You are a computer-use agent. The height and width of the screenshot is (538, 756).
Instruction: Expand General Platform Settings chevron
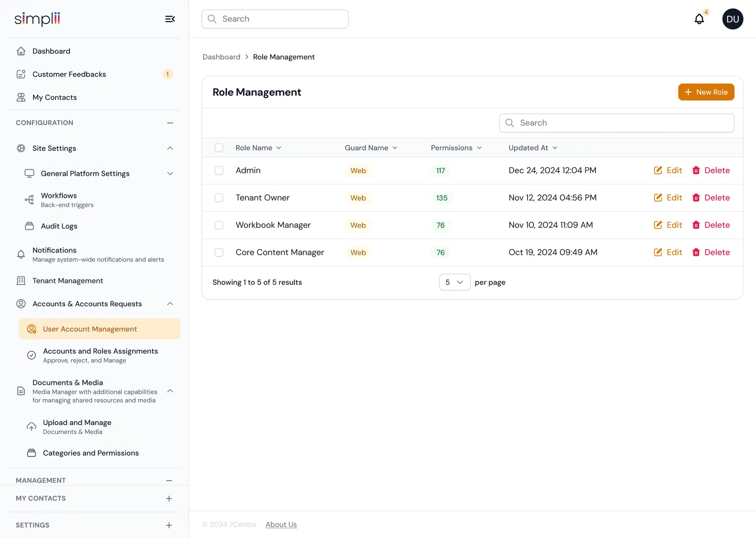click(x=170, y=174)
